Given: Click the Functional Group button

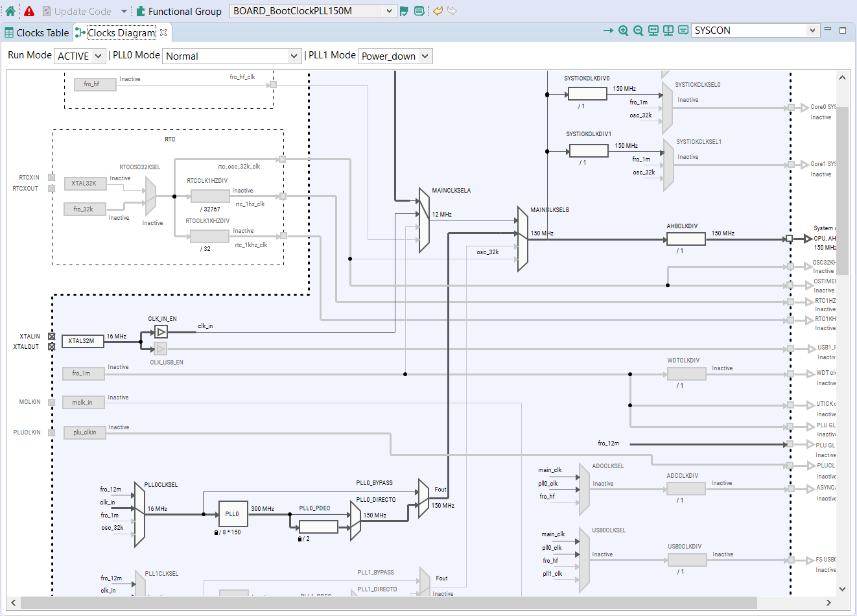Looking at the screenshot, I should (x=179, y=11).
